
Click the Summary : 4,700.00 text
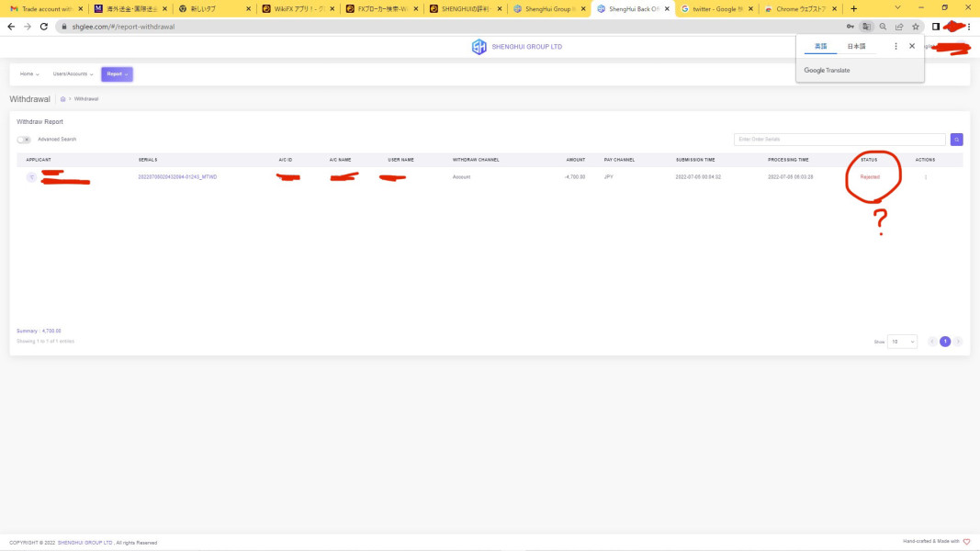point(39,332)
